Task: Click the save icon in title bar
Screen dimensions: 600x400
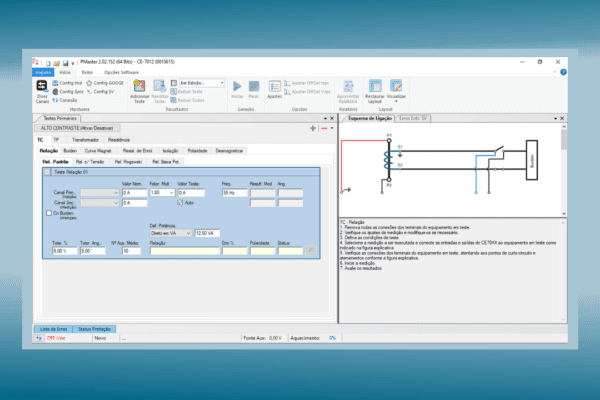Action: coord(65,63)
